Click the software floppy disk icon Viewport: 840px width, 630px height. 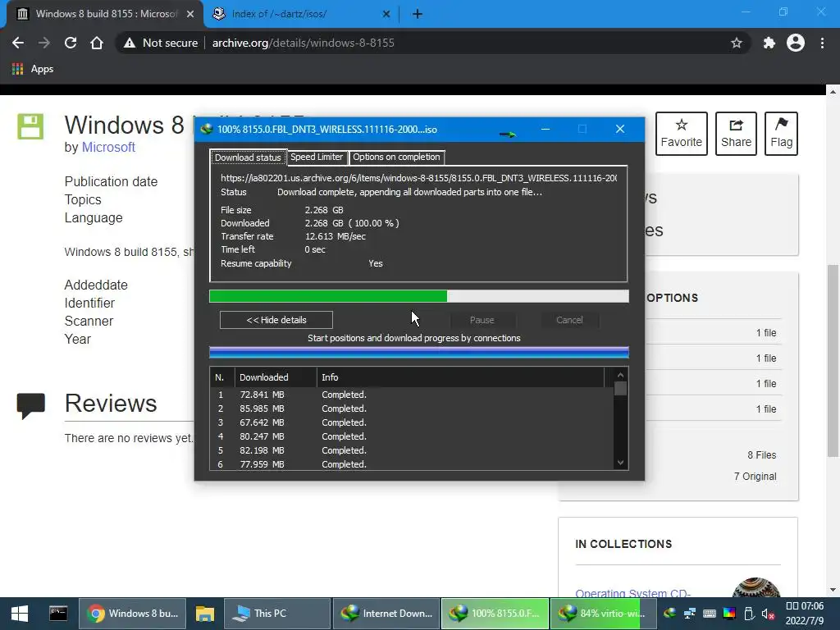(30, 126)
